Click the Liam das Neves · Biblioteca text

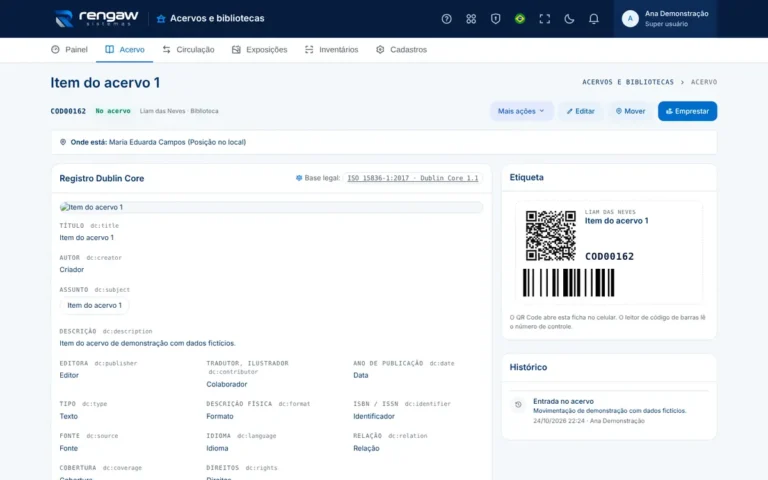[179, 111]
